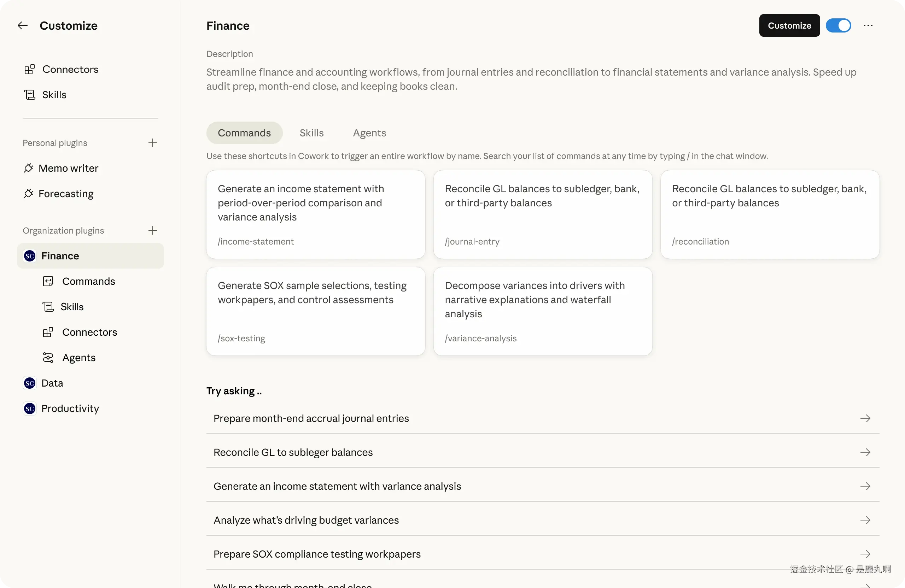Add a new organization plugin
This screenshot has width=905, height=588.
click(x=152, y=230)
